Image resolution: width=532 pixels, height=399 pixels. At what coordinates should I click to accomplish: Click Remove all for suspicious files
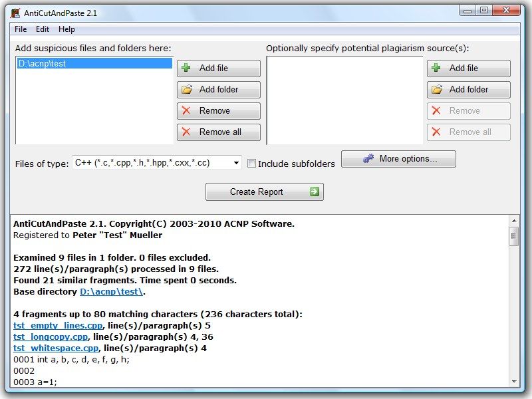(x=219, y=132)
